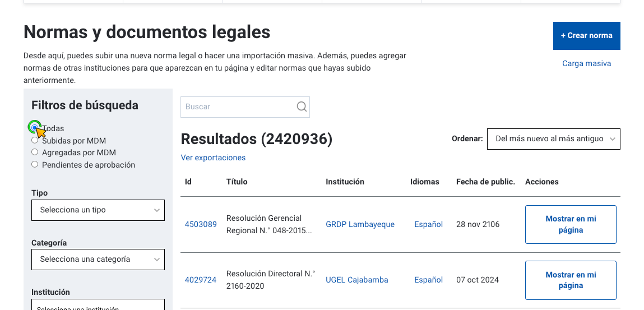Viewport: 644px width, 310px height.
Task: Select Subidas por MDM filter
Action: tap(35, 140)
